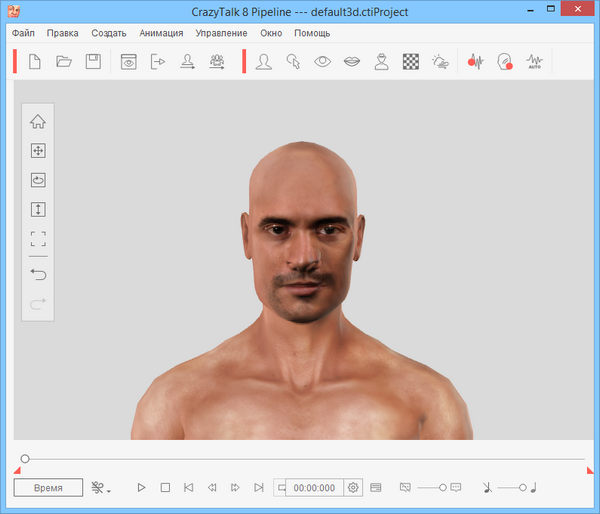
Task: Toggle the fullscreen frame view icon
Action: 38,239
